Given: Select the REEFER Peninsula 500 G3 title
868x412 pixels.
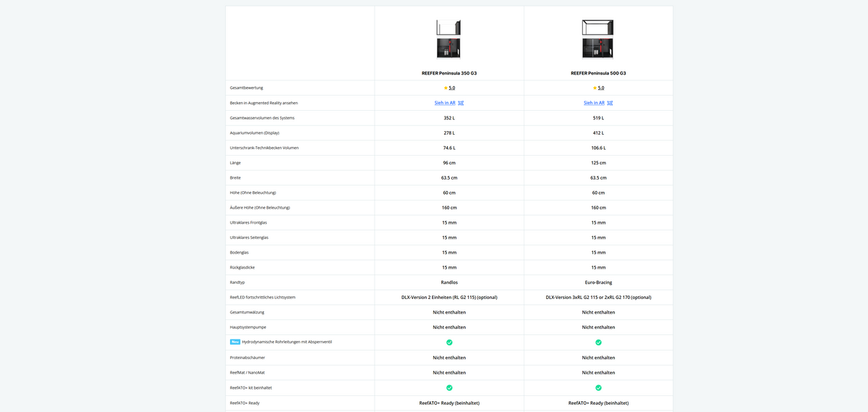Looking at the screenshot, I should pyautogui.click(x=598, y=73).
